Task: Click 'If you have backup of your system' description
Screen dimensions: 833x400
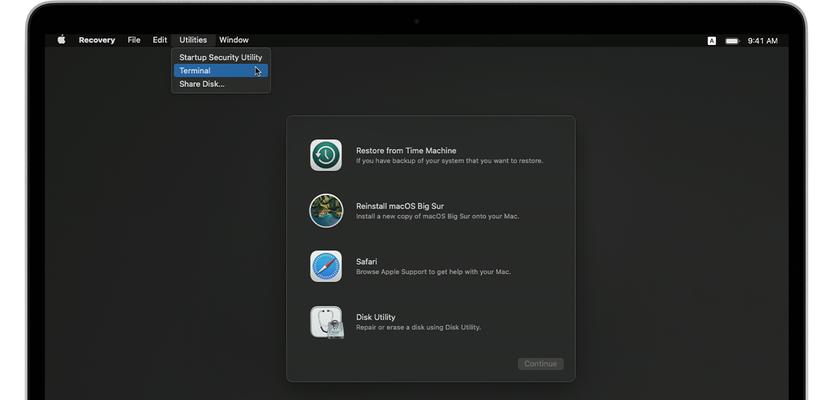Action: pyautogui.click(x=449, y=161)
